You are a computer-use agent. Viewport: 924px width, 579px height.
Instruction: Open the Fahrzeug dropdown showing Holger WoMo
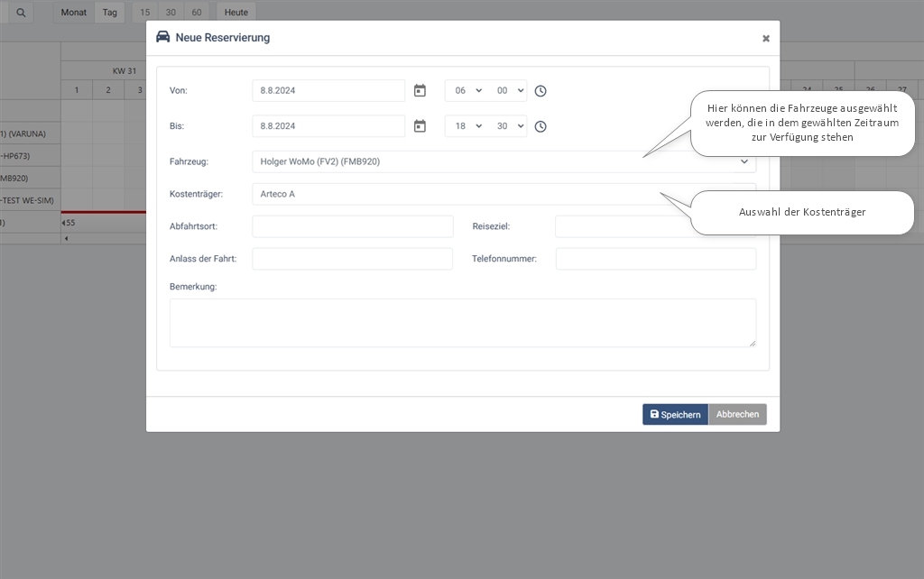[x=502, y=161]
